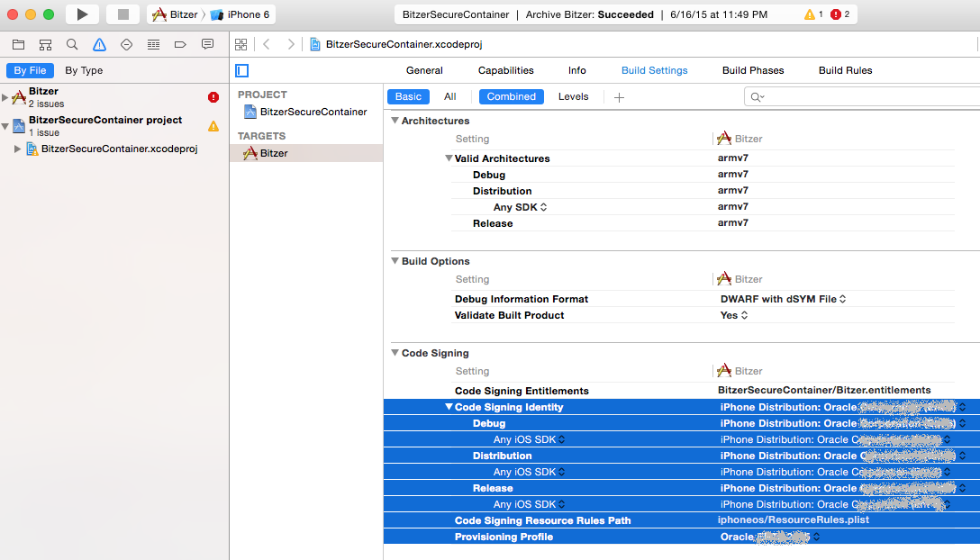
Task: Collapse the Valid Architectures disclosure triangle
Action: 449,158
